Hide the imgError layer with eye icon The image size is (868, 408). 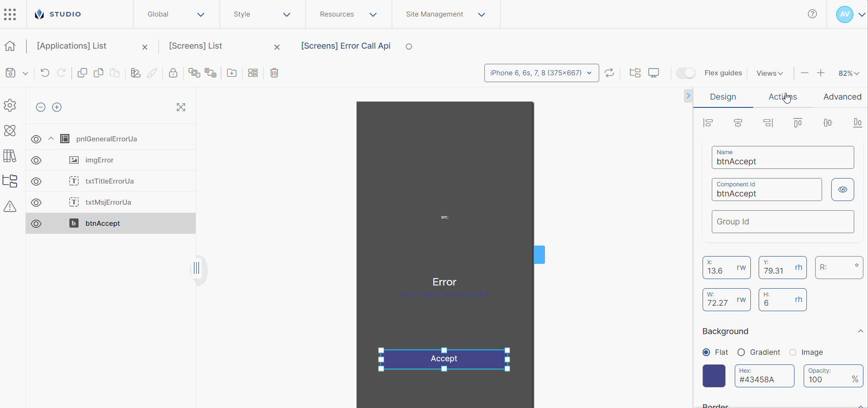point(36,160)
